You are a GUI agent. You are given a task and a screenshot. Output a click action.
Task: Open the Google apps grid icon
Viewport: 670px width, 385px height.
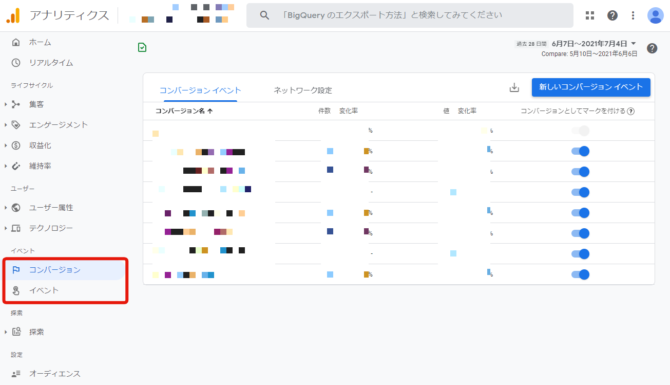click(590, 15)
